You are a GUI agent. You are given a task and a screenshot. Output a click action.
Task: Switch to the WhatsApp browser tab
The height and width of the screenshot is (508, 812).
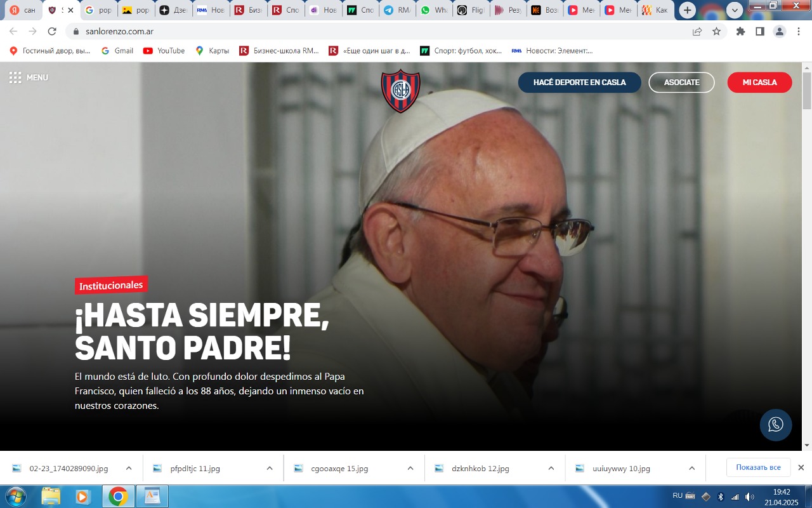[433, 10]
